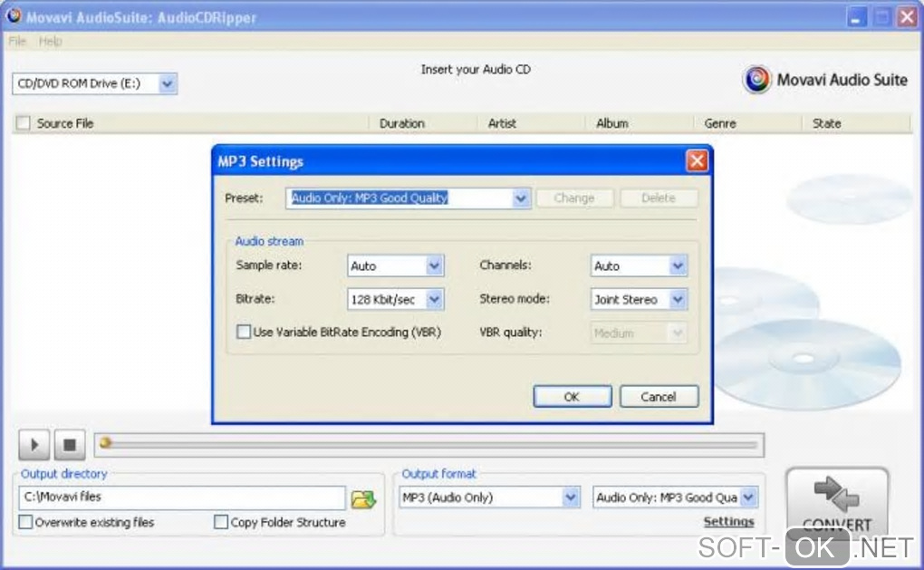Open the Bitrate 128 Kbit/sec dropdown

(434, 299)
